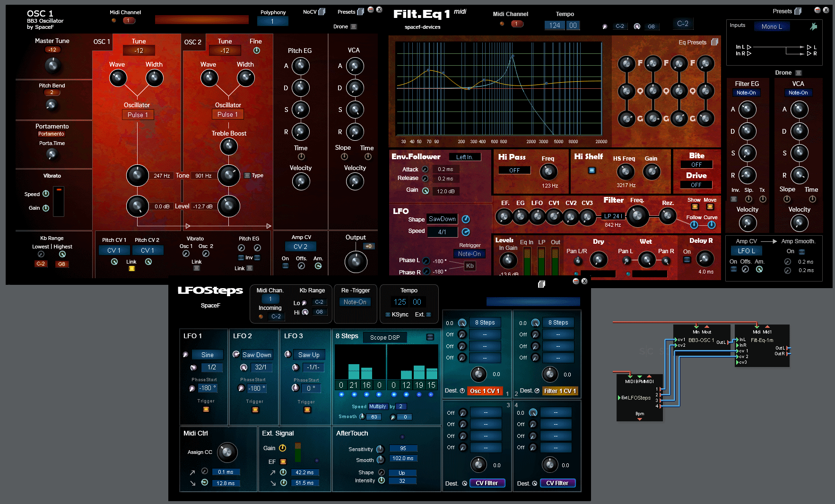Toggle Drive OFF switch
Viewport: 835px width, 504px height.
tap(696, 185)
